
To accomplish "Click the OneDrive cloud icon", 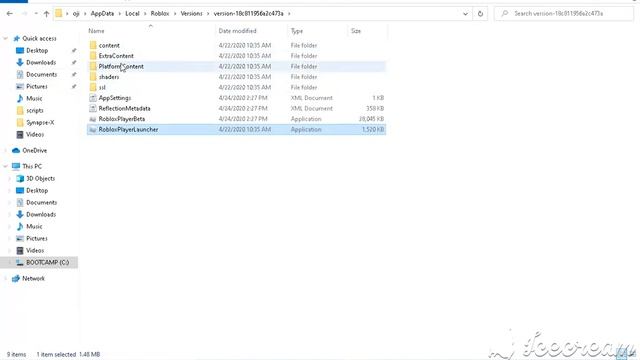I will [x=16, y=151].
